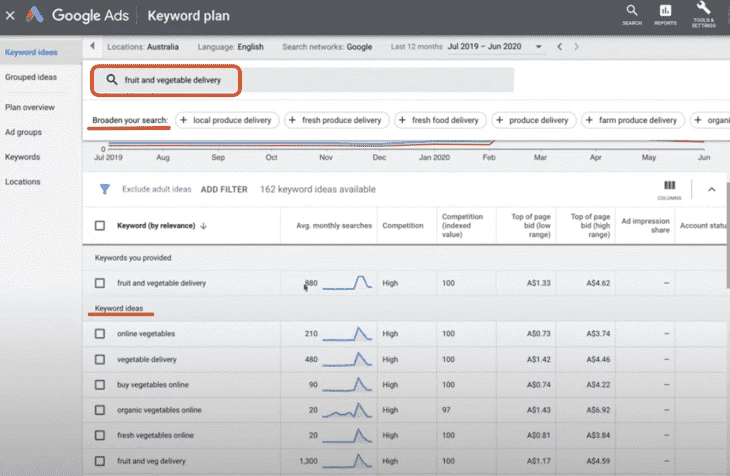Close the Keyword plan with X icon
The height and width of the screenshot is (476, 730).
[x=10, y=16]
